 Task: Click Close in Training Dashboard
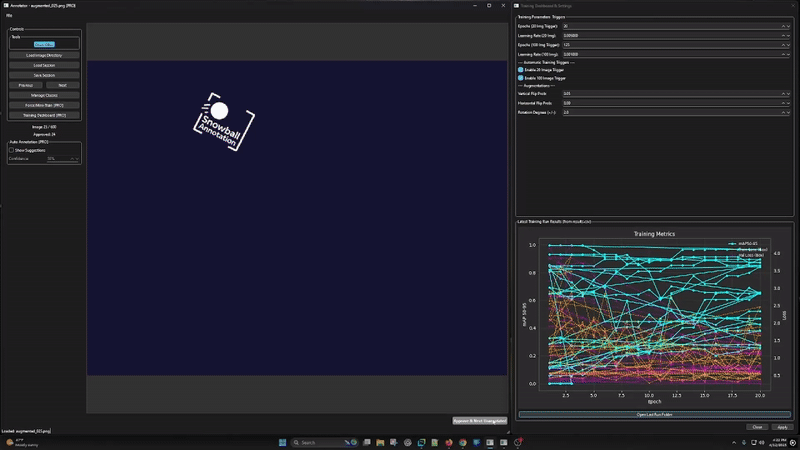tap(757, 427)
